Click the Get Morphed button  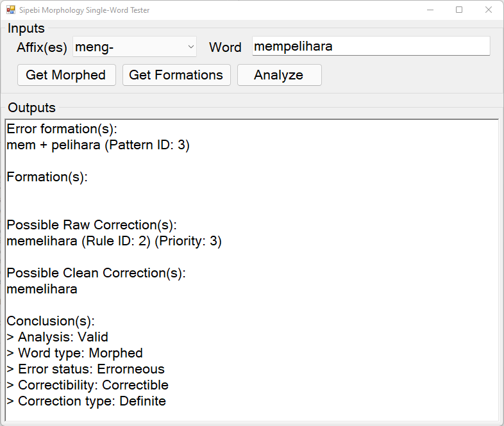click(67, 75)
